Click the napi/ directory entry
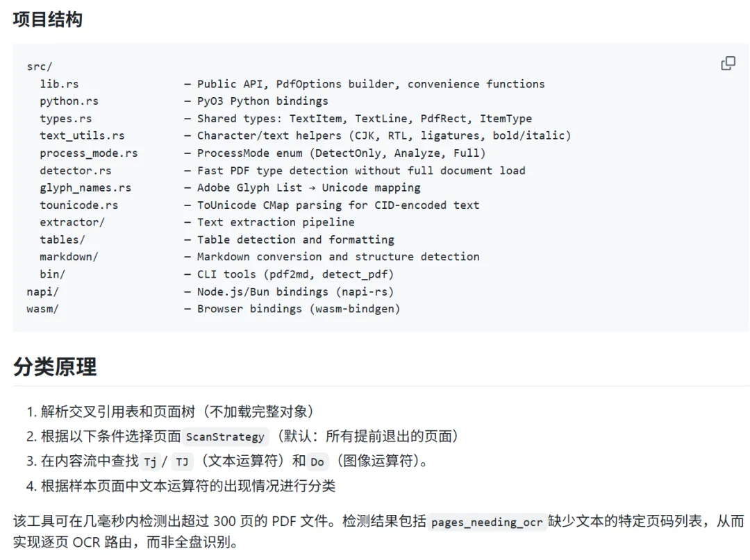The image size is (750, 560). pyautogui.click(x=42, y=291)
